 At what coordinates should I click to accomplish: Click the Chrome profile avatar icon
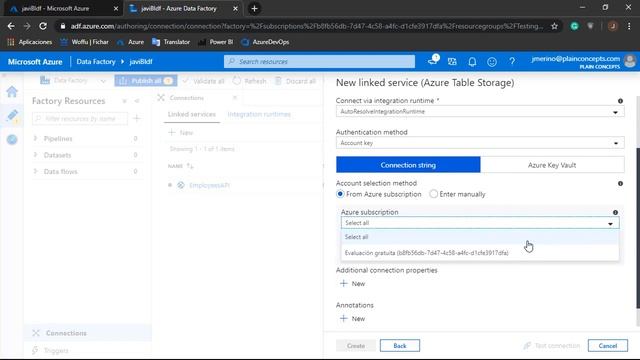[x=612, y=26]
